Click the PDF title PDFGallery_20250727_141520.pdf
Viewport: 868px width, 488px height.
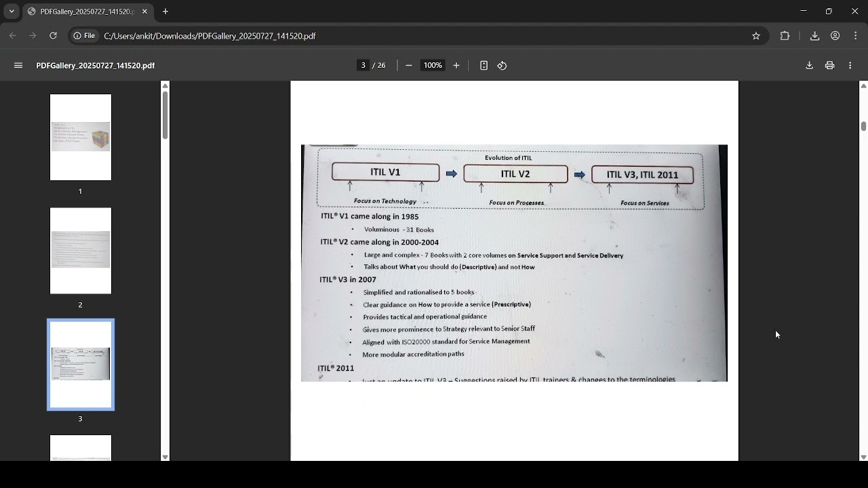pyautogui.click(x=96, y=66)
